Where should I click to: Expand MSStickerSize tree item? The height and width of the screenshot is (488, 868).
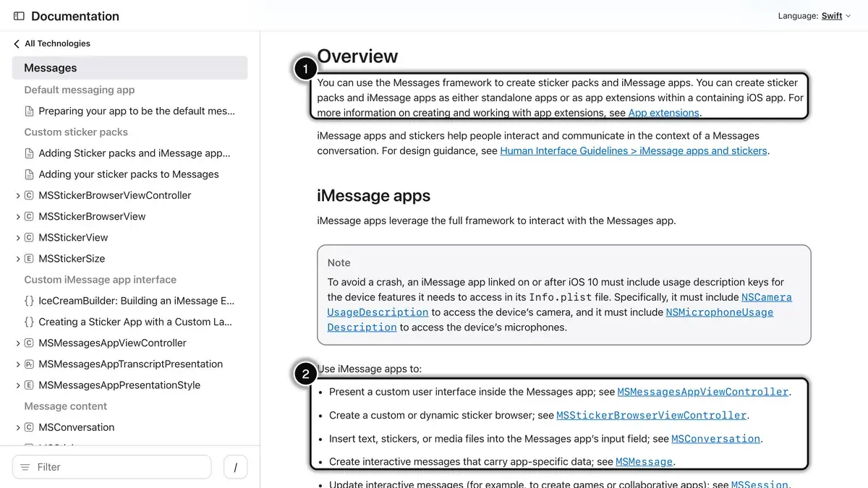pyautogui.click(x=17, y=259)
